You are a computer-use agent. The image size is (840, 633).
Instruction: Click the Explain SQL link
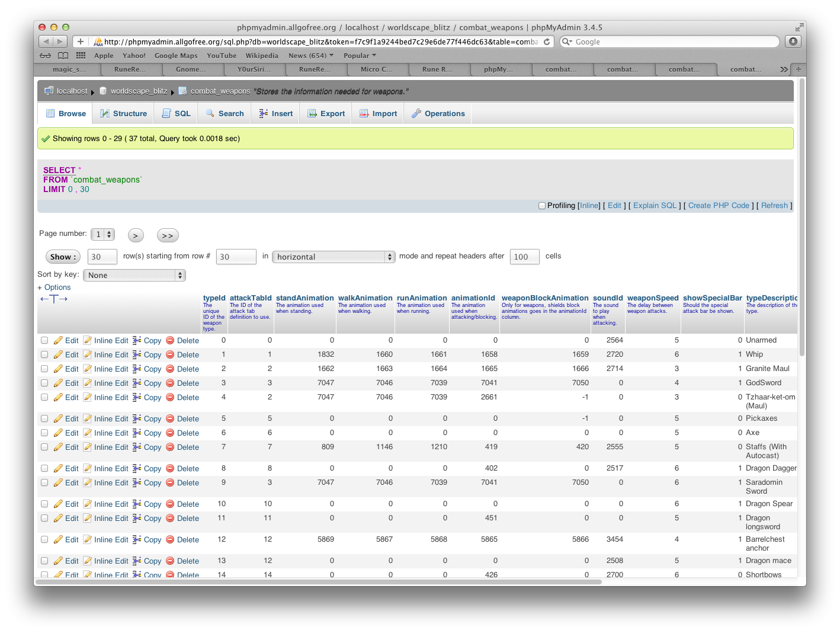click(655, 206)
